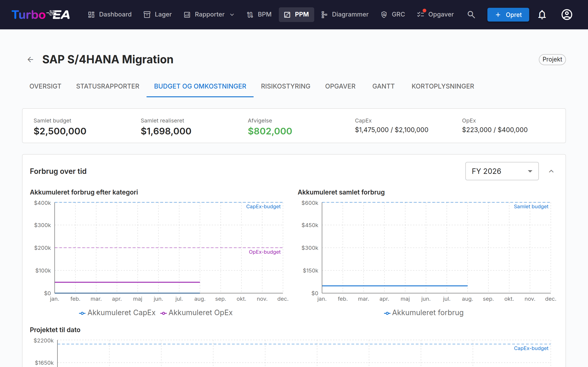Image resolution: width=588 pixels, height=367 pixels.
Task: Switch to the Risikostyring tab
Action: [x=286, y=86]
